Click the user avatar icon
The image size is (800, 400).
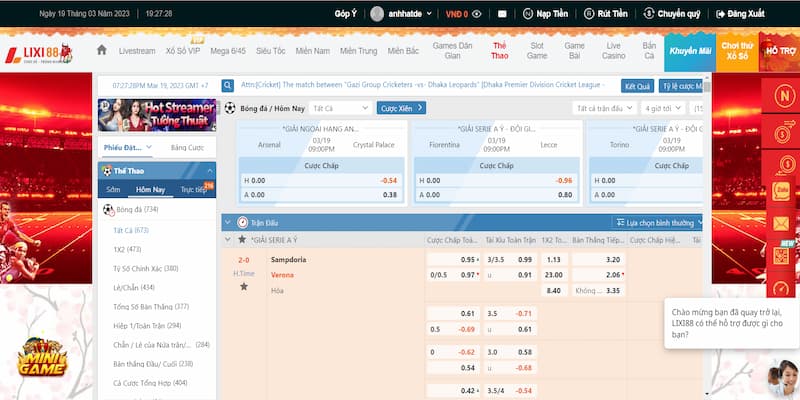377,14
